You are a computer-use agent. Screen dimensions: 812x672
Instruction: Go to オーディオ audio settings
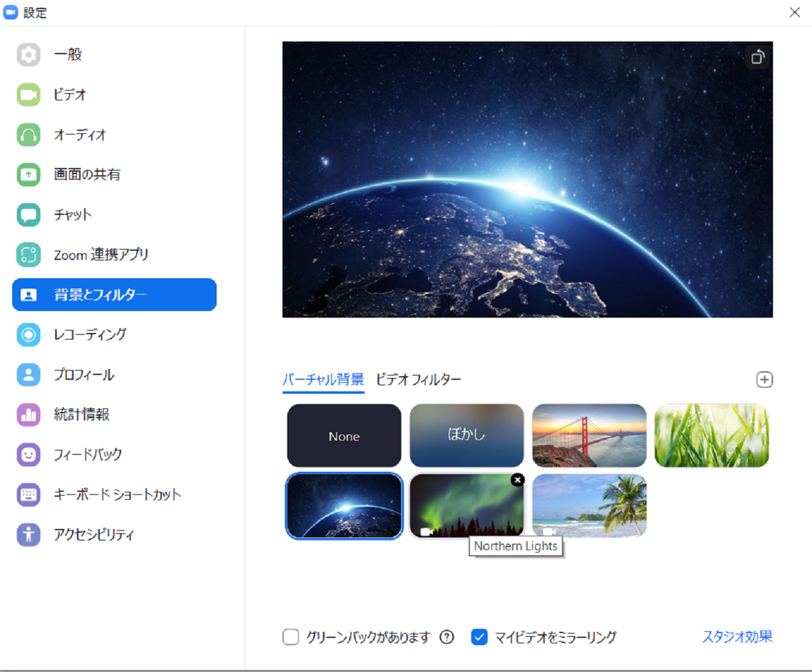(x=80, y=135)
